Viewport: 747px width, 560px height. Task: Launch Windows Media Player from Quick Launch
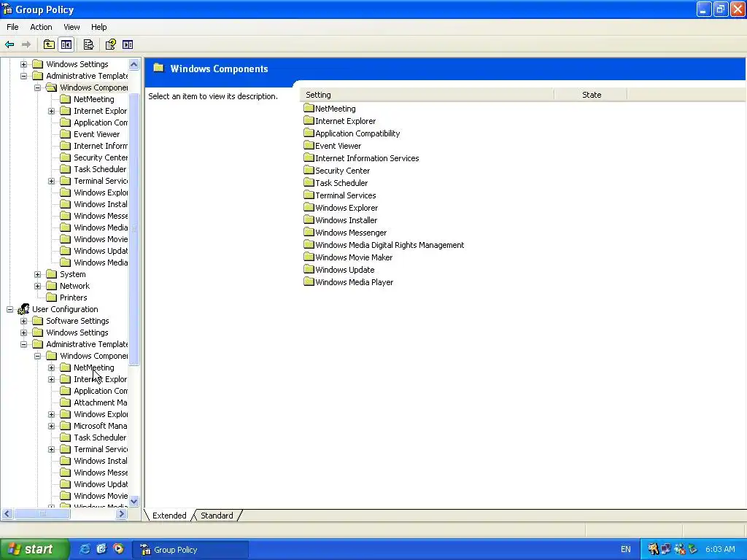click(118, 549)
